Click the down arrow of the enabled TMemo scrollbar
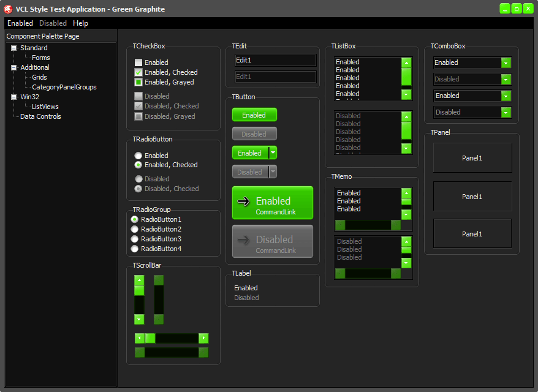This screenshot has width=538, height=392. [x=406, y=214]
